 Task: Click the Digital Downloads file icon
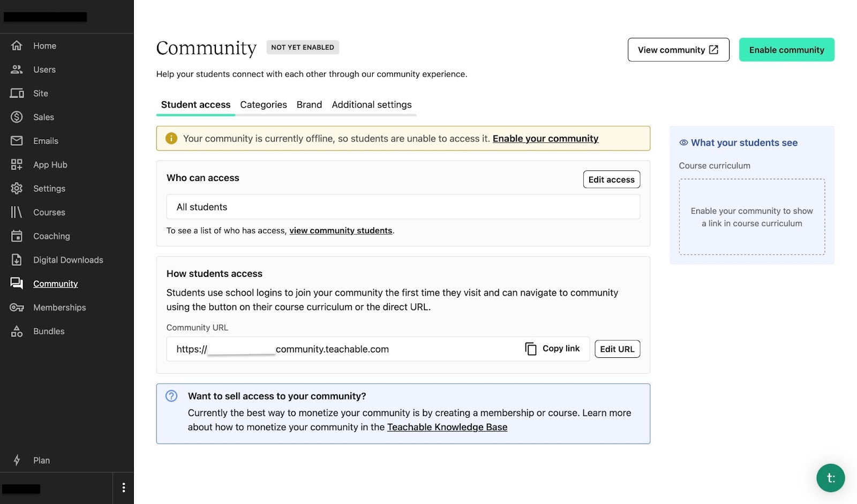(17, 260)
